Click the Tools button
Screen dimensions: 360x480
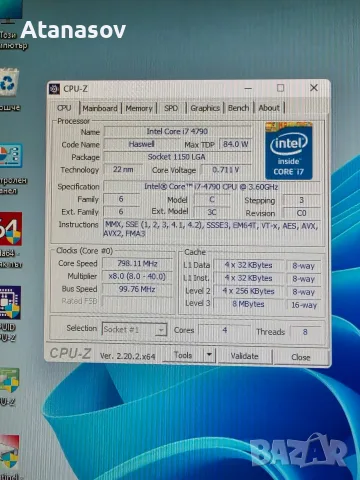click(183, 355)
